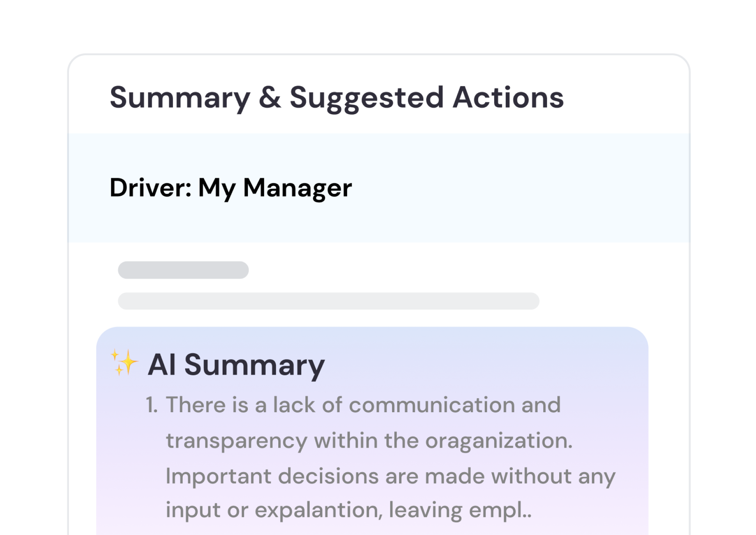Select the "My Manager" driver name
756x535 pixels.
(275, 188)
